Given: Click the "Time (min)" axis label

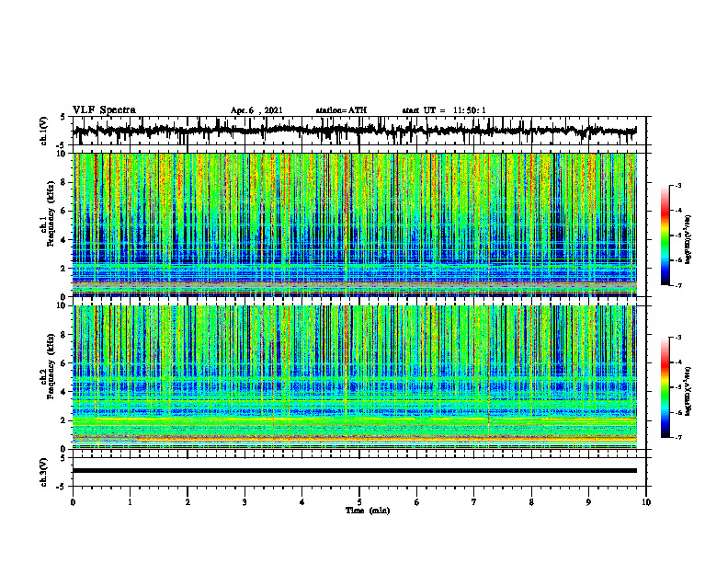Looking at the screenshot, I should point(368,511).
